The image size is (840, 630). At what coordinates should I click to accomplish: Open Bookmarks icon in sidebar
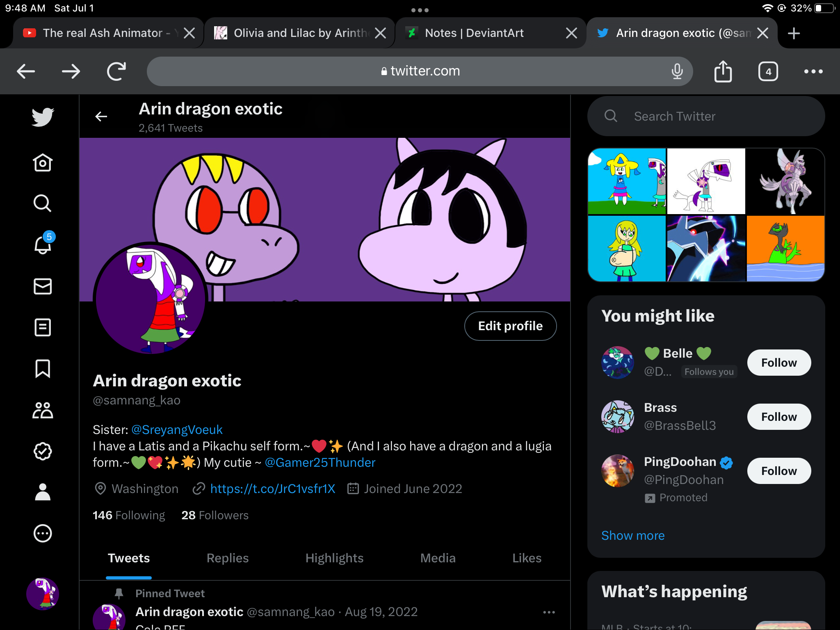coord(43,368)
